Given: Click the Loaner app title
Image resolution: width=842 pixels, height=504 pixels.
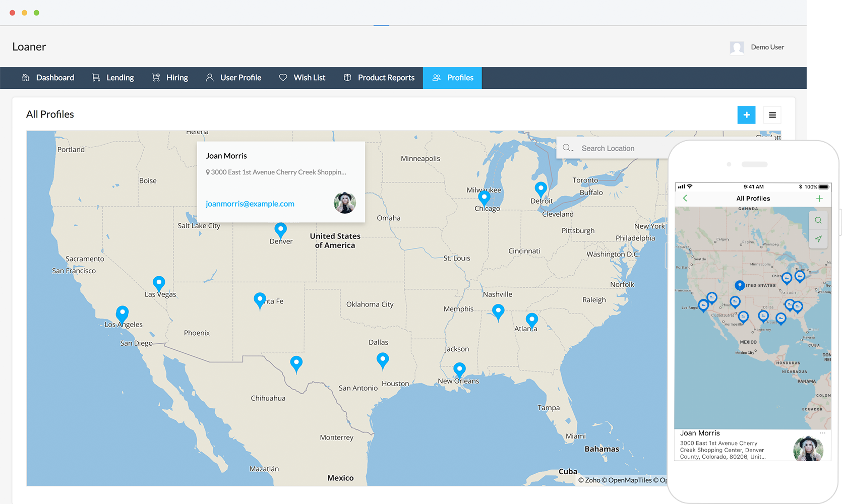Looking at the screenshot, I should [29, 47].
